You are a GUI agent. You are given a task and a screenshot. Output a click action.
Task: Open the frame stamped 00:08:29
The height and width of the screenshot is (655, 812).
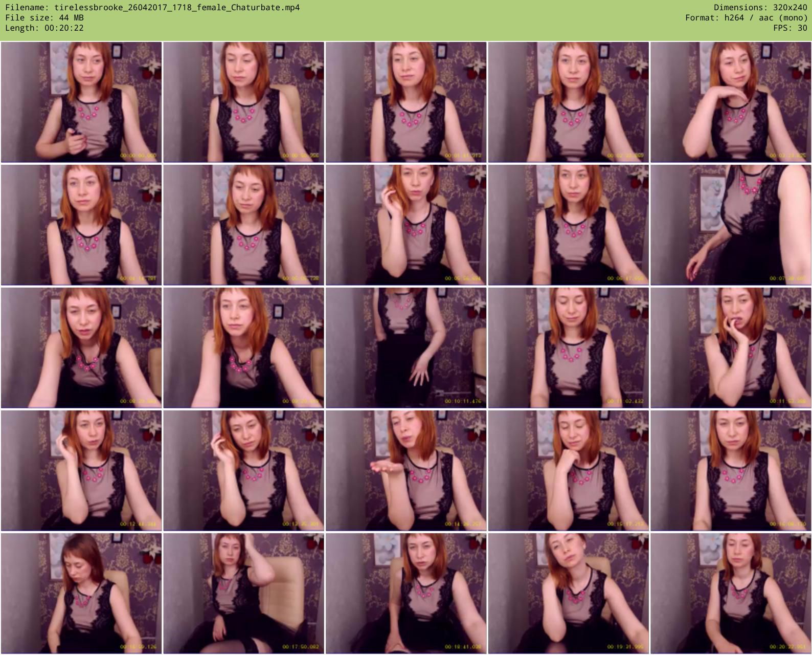pos(81,348)
